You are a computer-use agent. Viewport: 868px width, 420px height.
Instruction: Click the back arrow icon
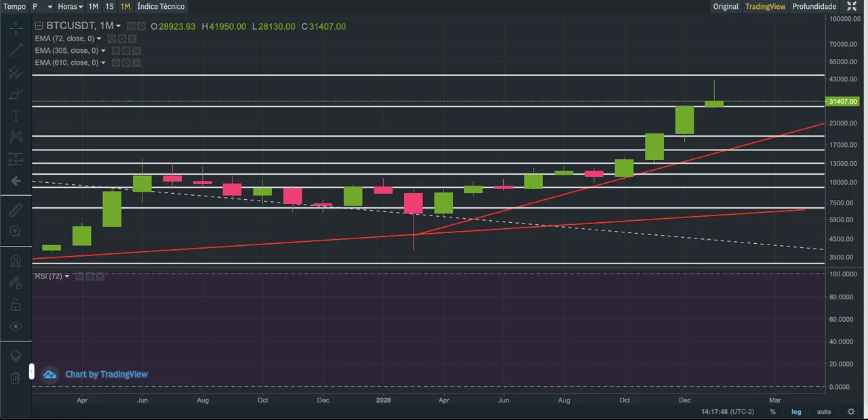pos(16,181)
